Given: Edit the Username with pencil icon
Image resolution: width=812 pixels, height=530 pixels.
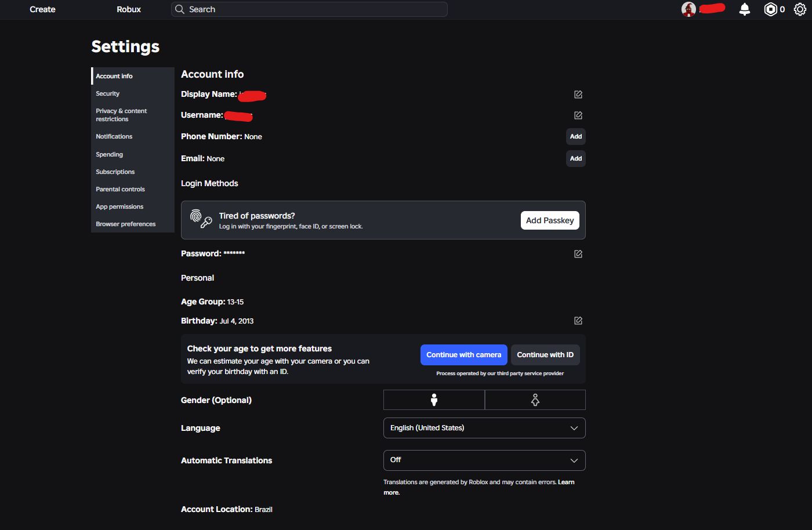Looking at the screenshot, I should coord(578,115).
